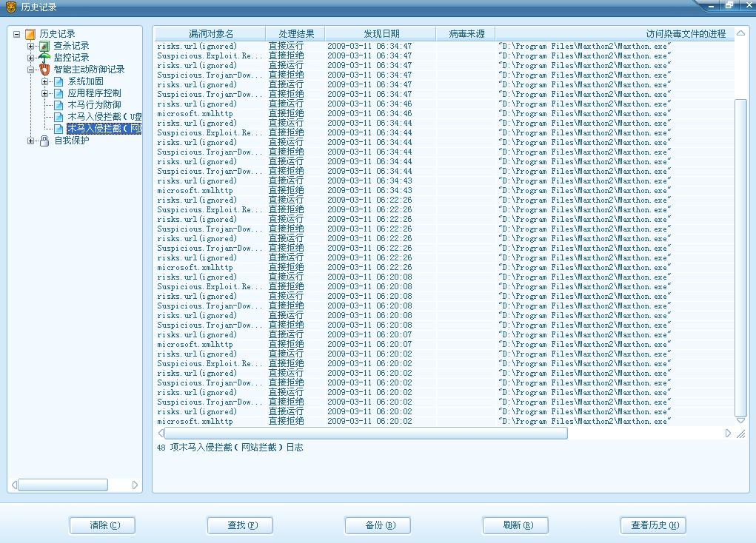Select Suspicious.Exploit.Re... row dated 06:22:26
This screenshot has height=543, width=756.
[444, 210]
